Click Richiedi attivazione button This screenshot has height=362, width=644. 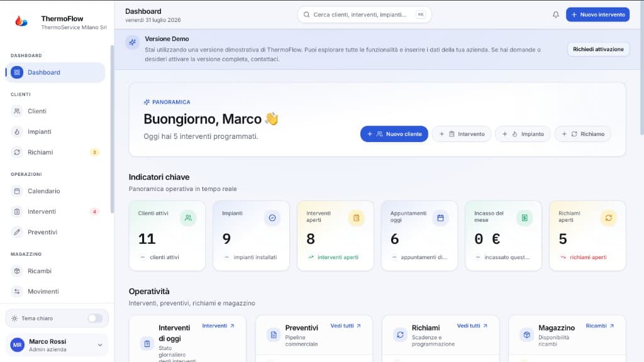click(598, 49)
